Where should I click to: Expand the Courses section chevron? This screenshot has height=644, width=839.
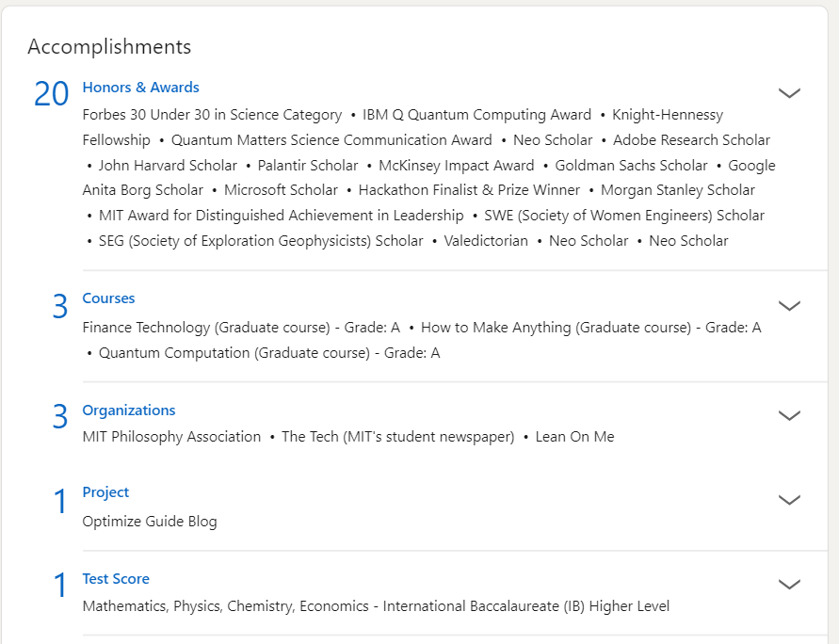[789, 305]
